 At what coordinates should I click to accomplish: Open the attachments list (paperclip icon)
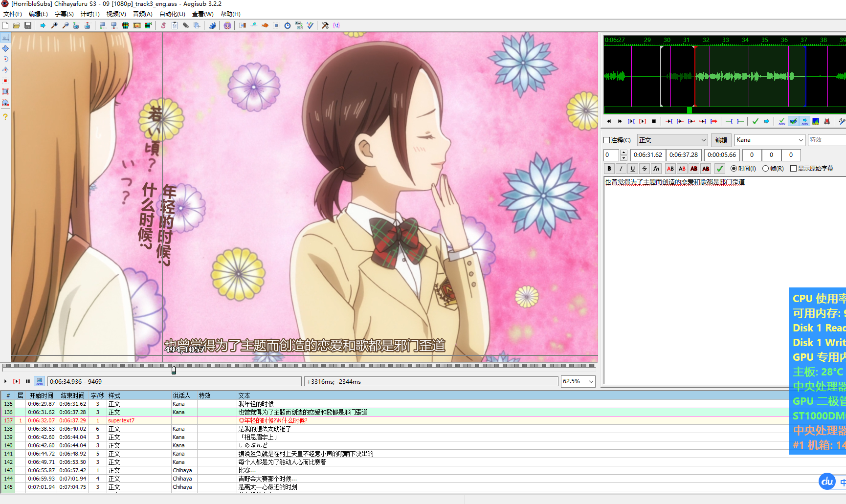[186, 25]
